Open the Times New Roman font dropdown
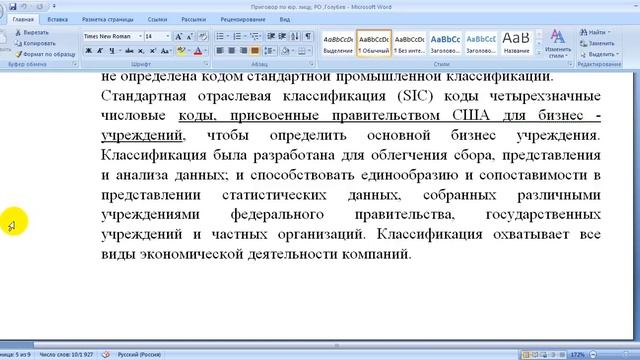This screenshot has height=360, width=640. (x=140, y=36)
